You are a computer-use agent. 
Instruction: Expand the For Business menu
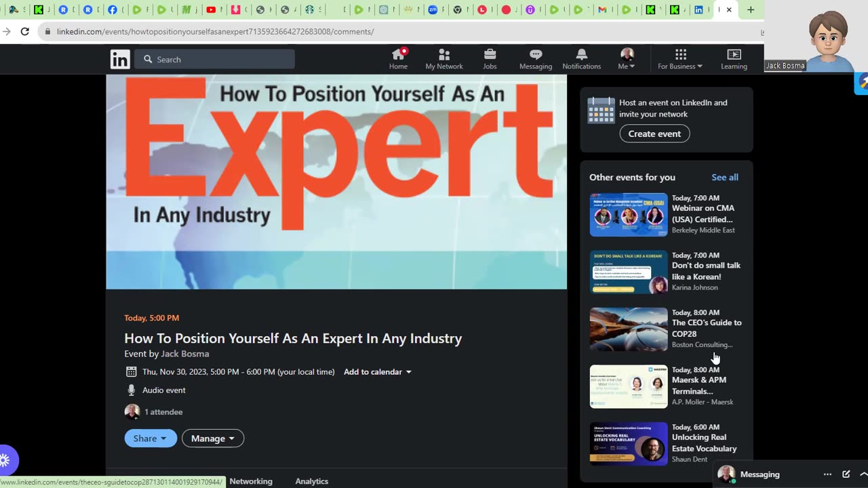[680, 59]
